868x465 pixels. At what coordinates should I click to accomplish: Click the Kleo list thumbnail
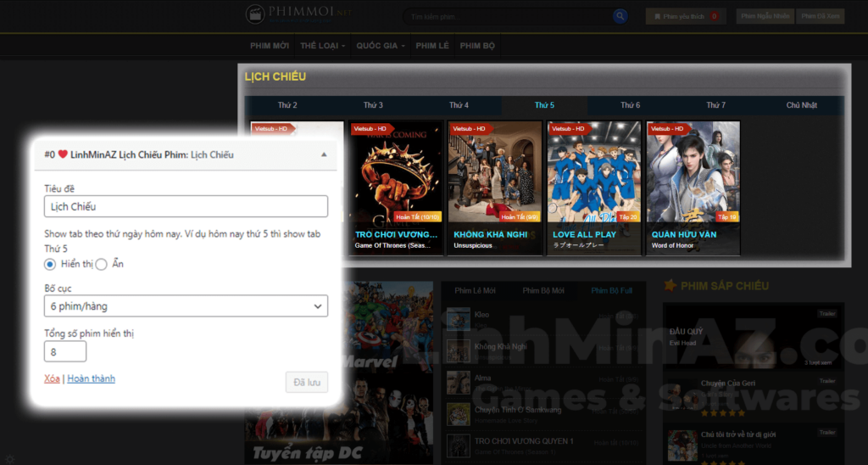(x=459, y=319)
